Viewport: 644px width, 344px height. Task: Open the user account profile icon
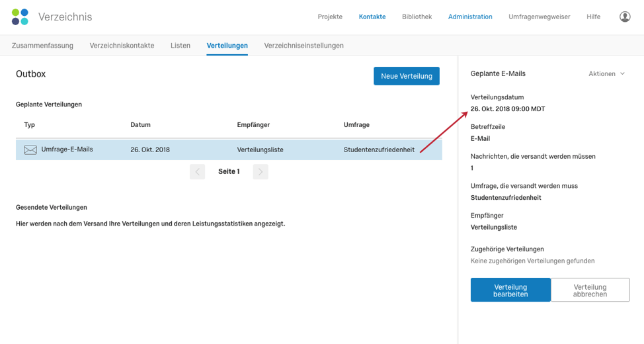[x=625, y=17]
